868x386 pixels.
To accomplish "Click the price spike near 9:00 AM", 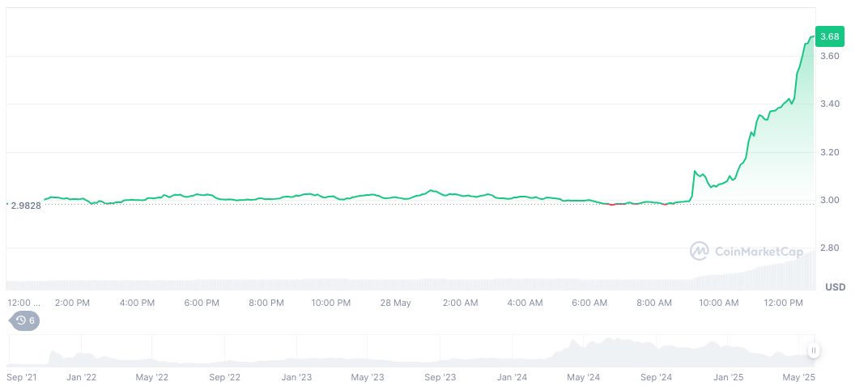I will tap(695, 172).
